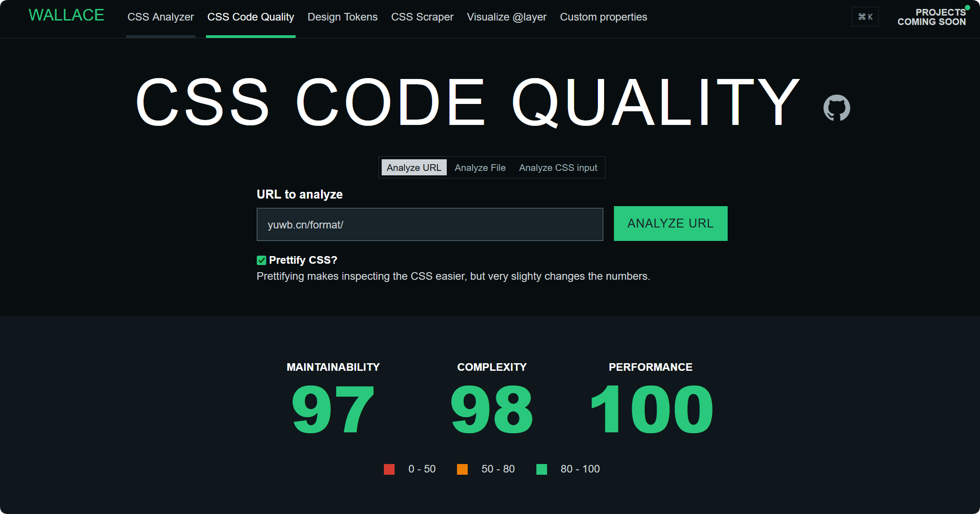Open the CSS Scraper tool
980x514 pixels.
pos(422,17)
